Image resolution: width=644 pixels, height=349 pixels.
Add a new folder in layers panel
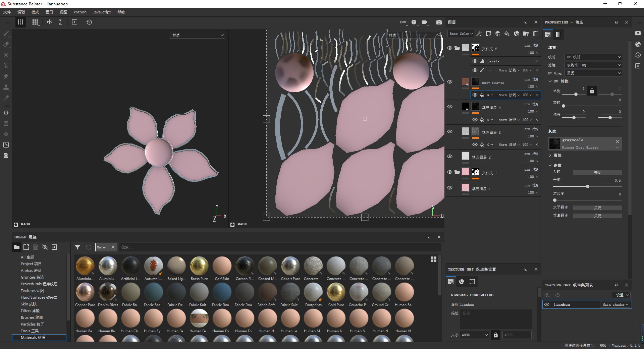(x=526, y=34)
